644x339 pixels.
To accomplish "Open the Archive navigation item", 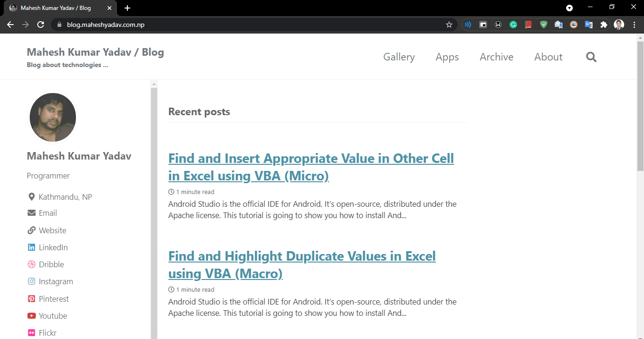I will tap(496, 57).
